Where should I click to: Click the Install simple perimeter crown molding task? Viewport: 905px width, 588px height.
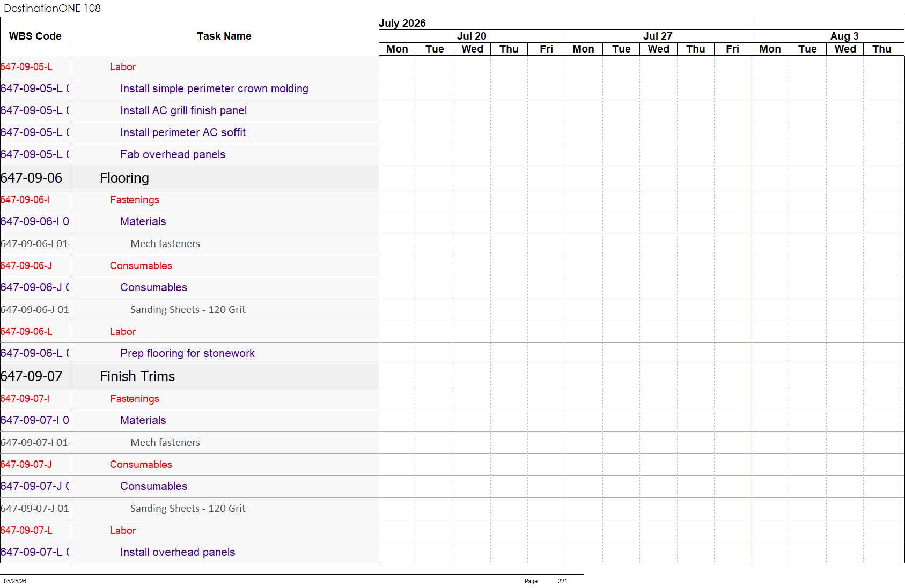pyautogui.click(x=214, y=88)
